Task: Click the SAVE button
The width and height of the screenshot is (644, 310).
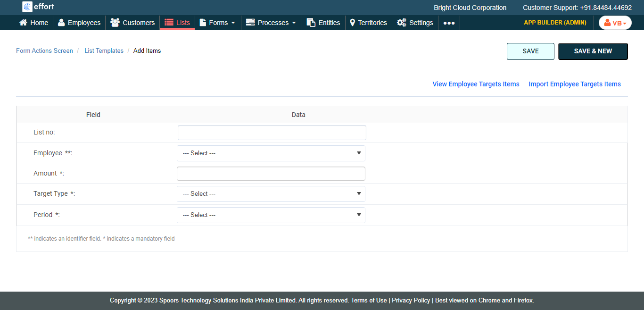Action: pos(530,51)
